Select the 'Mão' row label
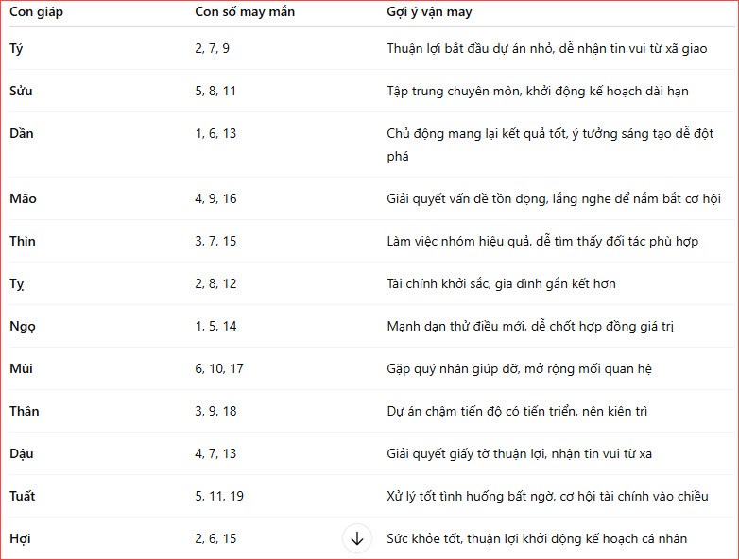The height and width of the screenshot is (560, 739). tap(23, 198)
